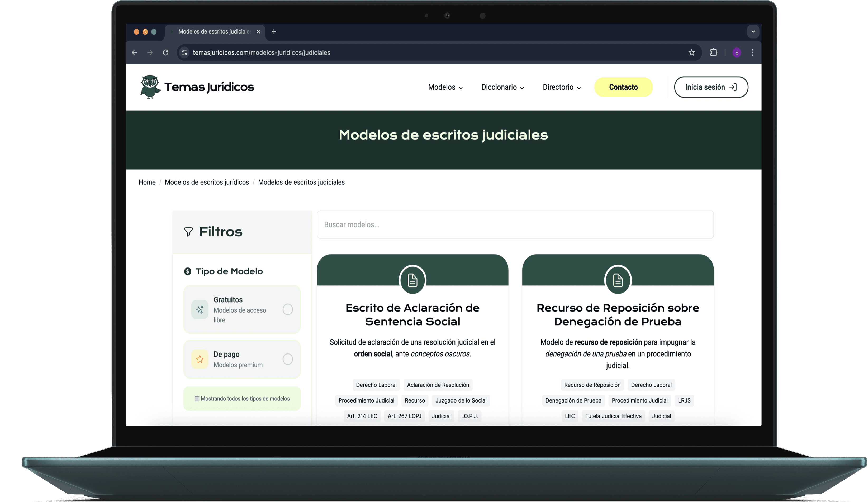
Task: Click the yellow Contacto button
Action: [623, 88]
